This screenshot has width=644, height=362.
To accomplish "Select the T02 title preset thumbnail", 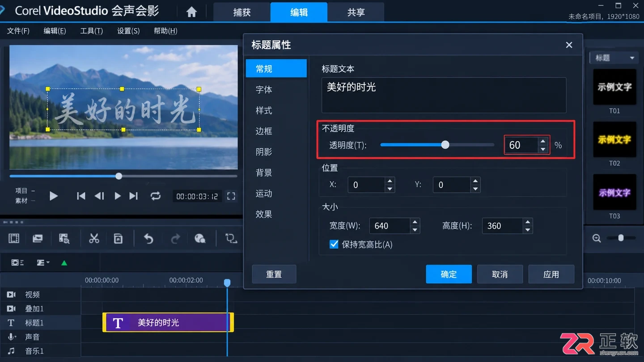I will pyautogui.click(x=614, y=139).
